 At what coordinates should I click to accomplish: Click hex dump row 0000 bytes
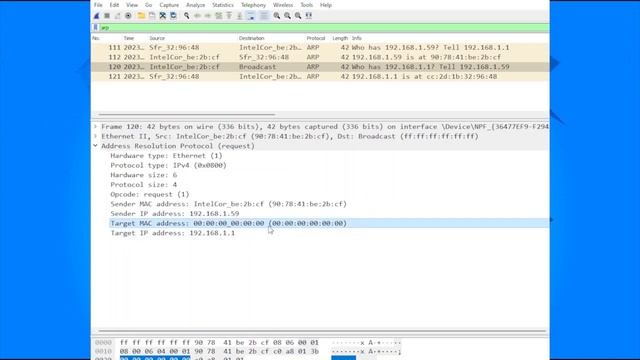pyautogui.click(x=219, y=343)
